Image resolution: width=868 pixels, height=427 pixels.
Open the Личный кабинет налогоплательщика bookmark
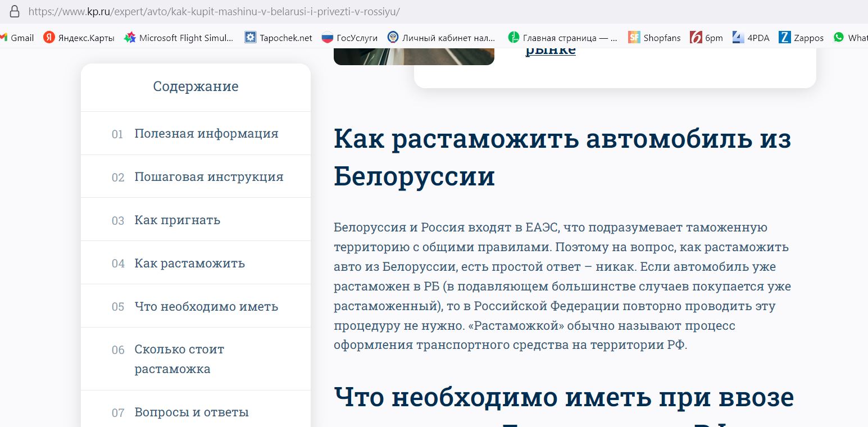tap(442, 38)
